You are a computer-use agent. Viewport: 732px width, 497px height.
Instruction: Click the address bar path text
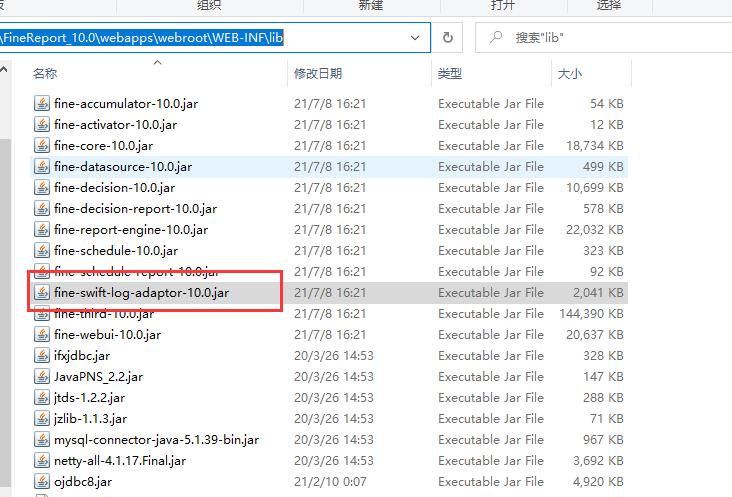pyautogui.click(x=142, y=37)
